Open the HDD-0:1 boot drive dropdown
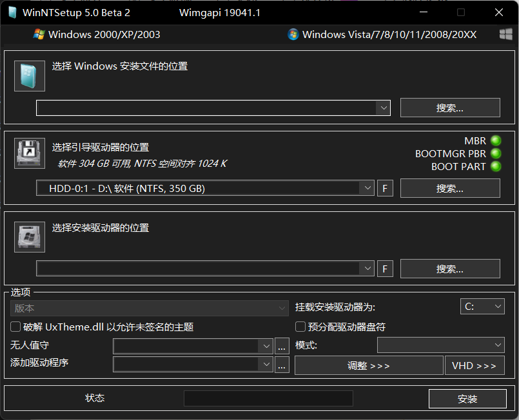 (x=367, y=188)
